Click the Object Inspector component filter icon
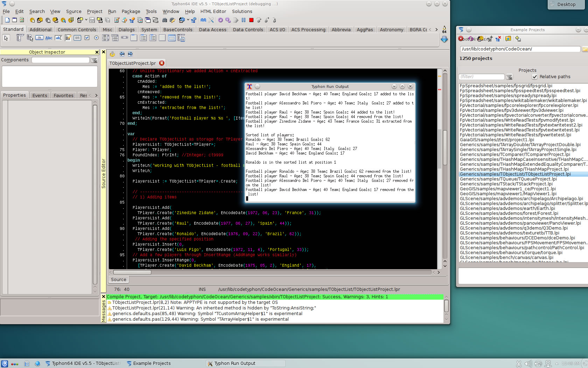The width and height of the screenshot is (588, 368). [94, 60]
